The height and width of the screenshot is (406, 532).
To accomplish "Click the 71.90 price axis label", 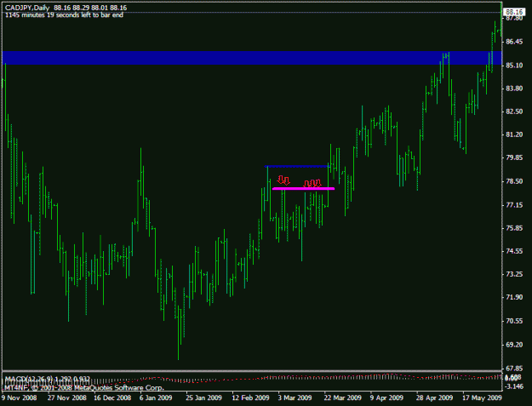I will pyautogui.click(x=514, y=297).
